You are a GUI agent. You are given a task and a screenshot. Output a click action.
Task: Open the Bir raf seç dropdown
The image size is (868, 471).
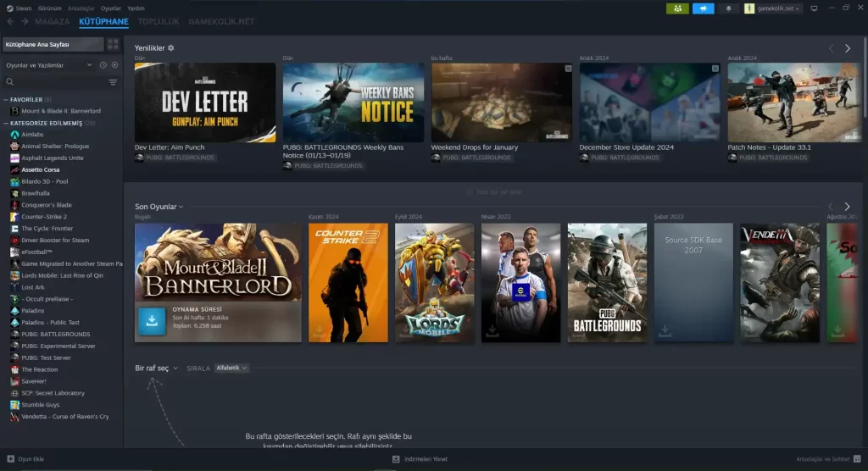[157, 368]
